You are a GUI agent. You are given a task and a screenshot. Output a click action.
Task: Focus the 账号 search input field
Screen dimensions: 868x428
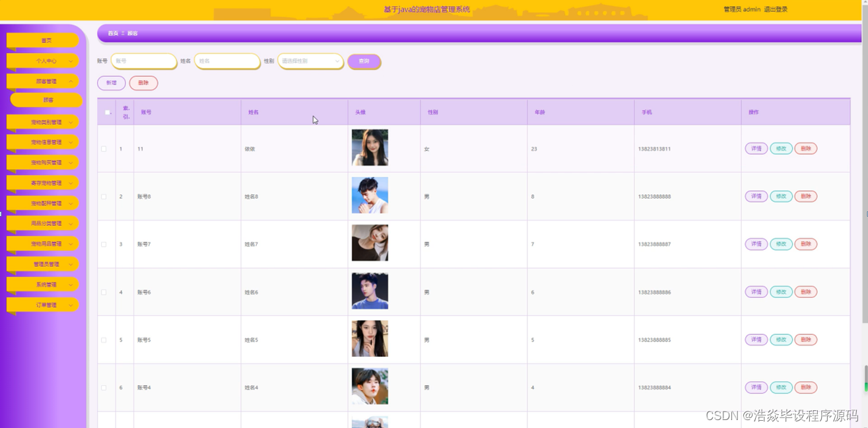(143, 61)
